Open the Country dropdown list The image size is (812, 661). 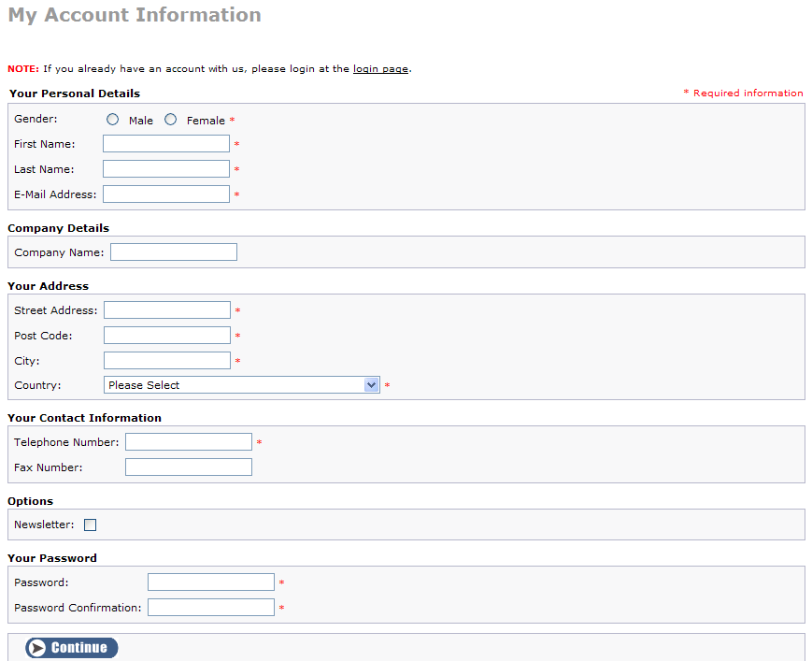point(242,385)
